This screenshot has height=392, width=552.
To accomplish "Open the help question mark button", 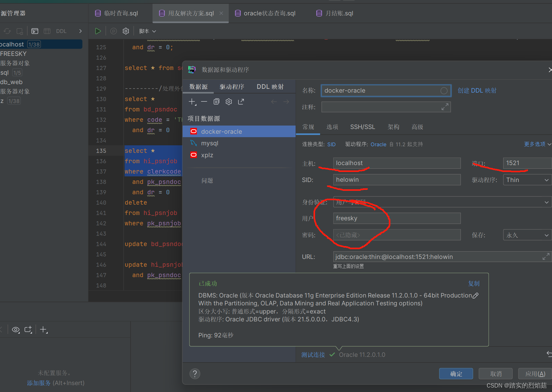I will 195,373.
